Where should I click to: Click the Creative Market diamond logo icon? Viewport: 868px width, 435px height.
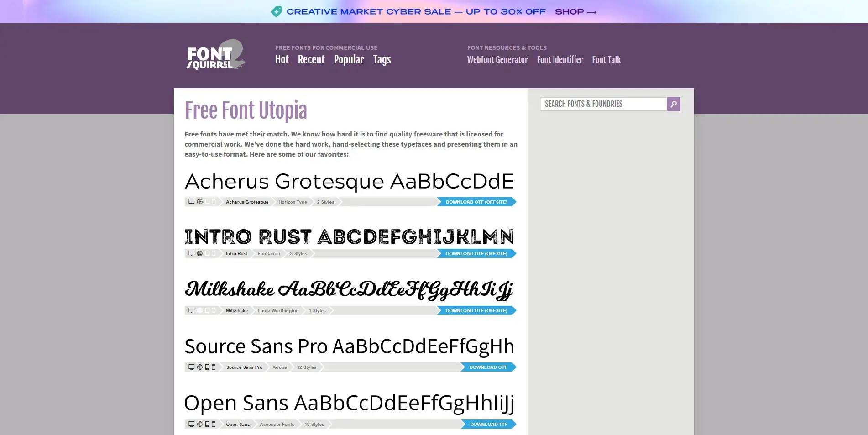point(276,11)
